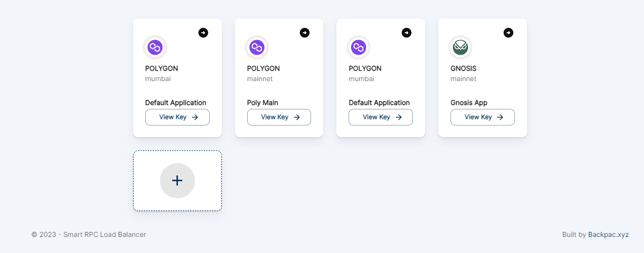
Task: View the key for Gnosis App
Action: pos(483,117)
